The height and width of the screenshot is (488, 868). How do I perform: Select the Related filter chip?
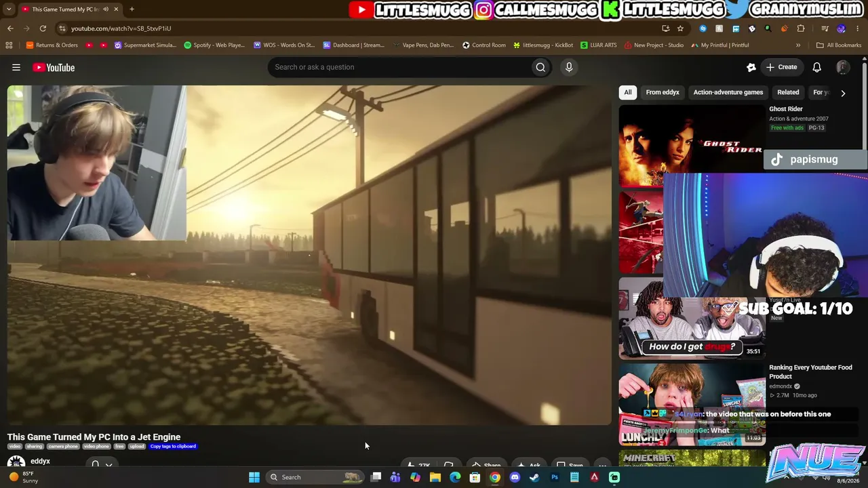tap(788, 92)
